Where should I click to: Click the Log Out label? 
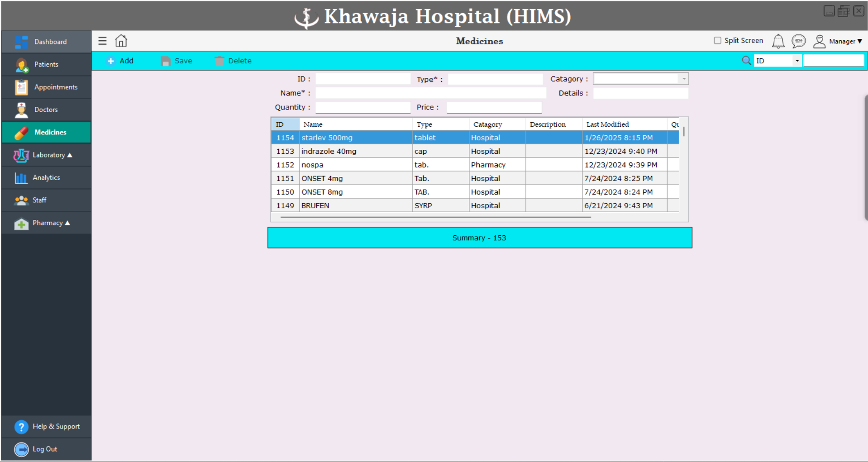tap(45, 449)
